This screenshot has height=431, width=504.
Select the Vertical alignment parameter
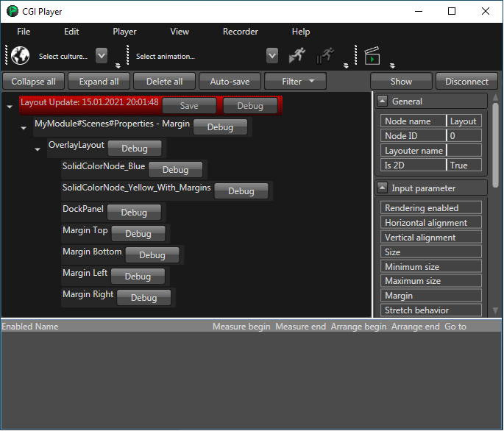[430, 237]
